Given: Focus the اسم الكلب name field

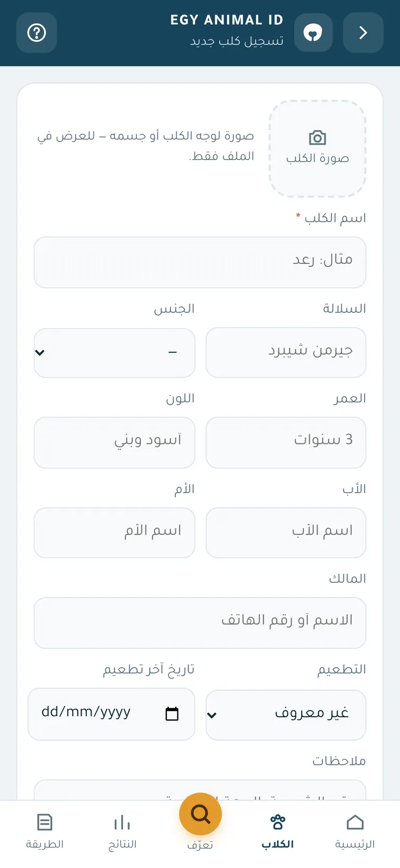Looking at the screenshot, I should coord(200,262).
